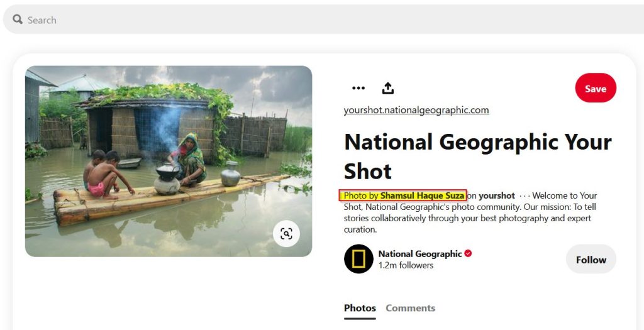Click the 1.2m followers text
644x330 pixels.
[x=406, y=265]
